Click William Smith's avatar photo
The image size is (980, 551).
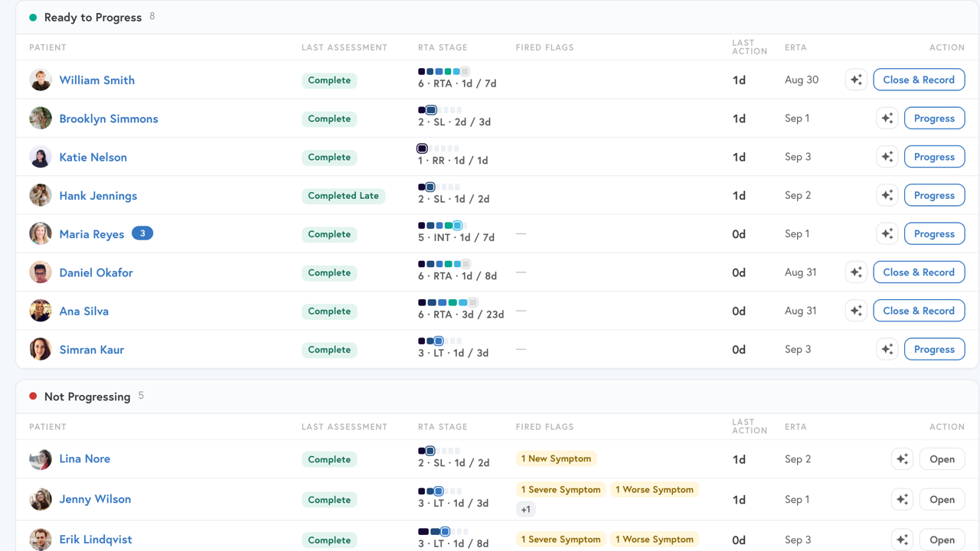[41, 80]
